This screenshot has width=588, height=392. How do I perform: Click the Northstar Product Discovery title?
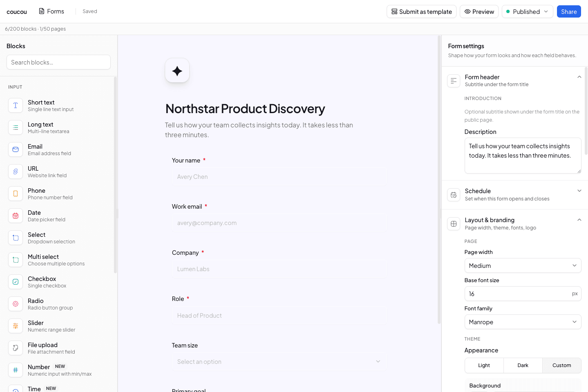(x=245, y=109)
